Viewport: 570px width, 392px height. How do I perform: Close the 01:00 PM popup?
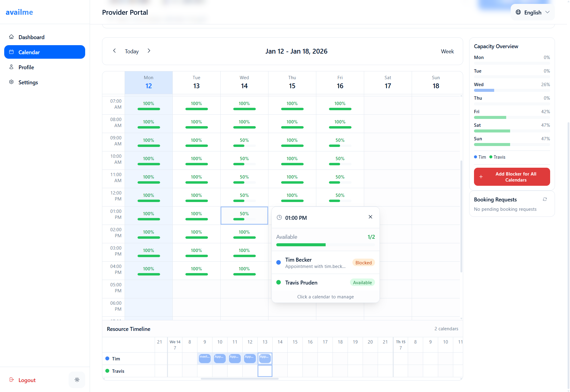tap(370, 217)
